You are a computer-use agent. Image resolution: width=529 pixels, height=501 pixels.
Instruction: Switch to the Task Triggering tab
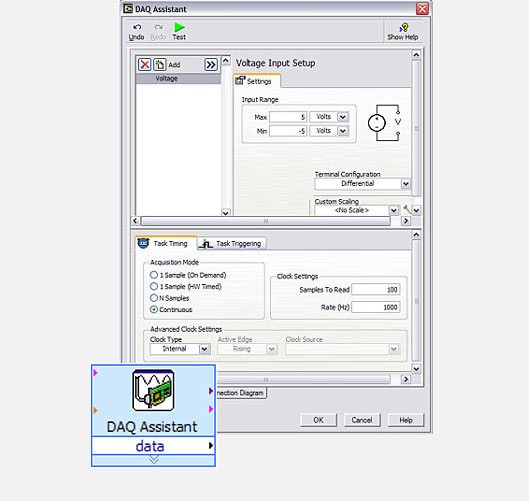232,243
